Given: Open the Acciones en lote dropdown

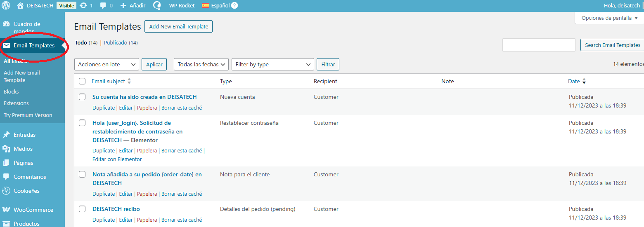Looking at the screenshot, I should [x=107, y=65].
